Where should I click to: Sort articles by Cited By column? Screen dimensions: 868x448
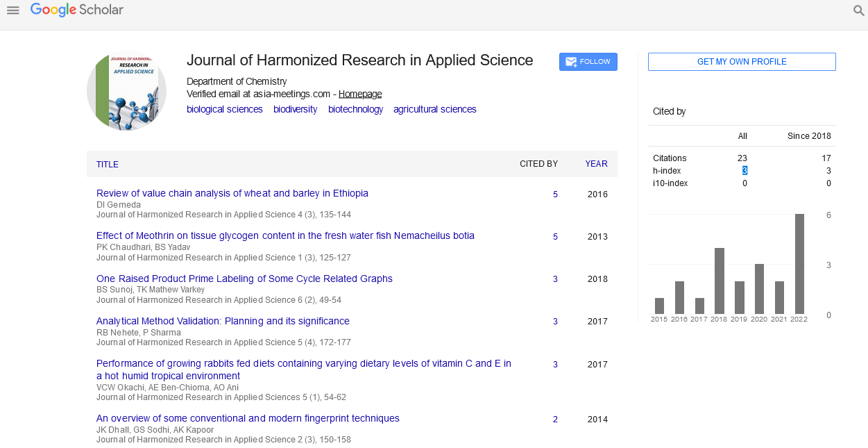[x=538, y=164]
